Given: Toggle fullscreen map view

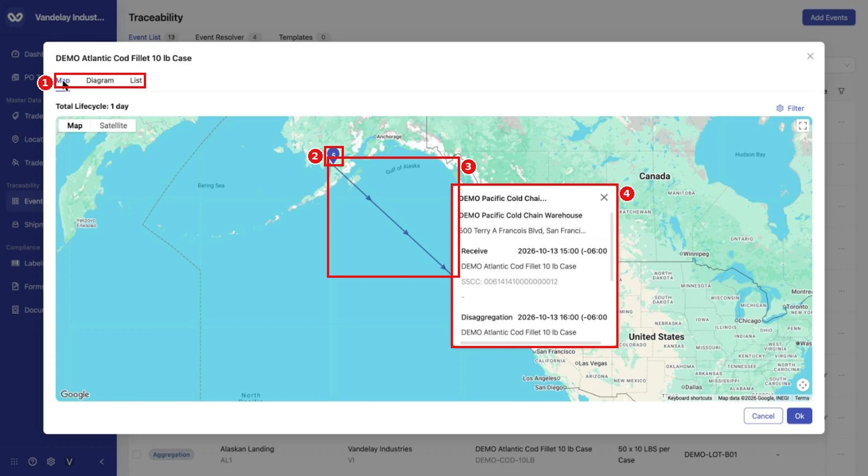Looking at the screenshot, I should click(803, 126).
